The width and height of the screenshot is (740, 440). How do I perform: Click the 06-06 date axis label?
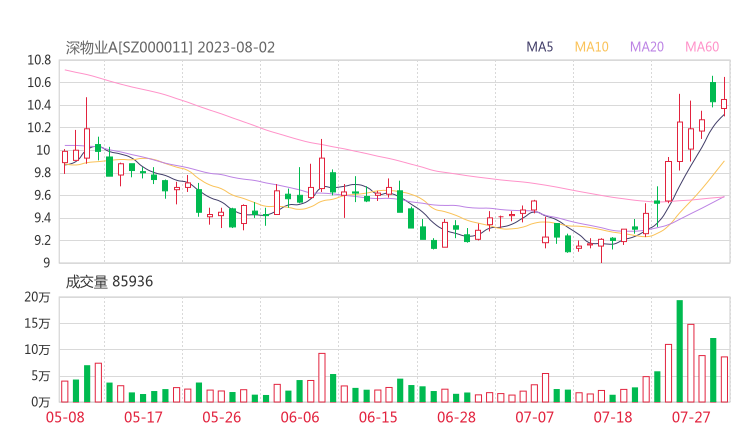(300, 417)
